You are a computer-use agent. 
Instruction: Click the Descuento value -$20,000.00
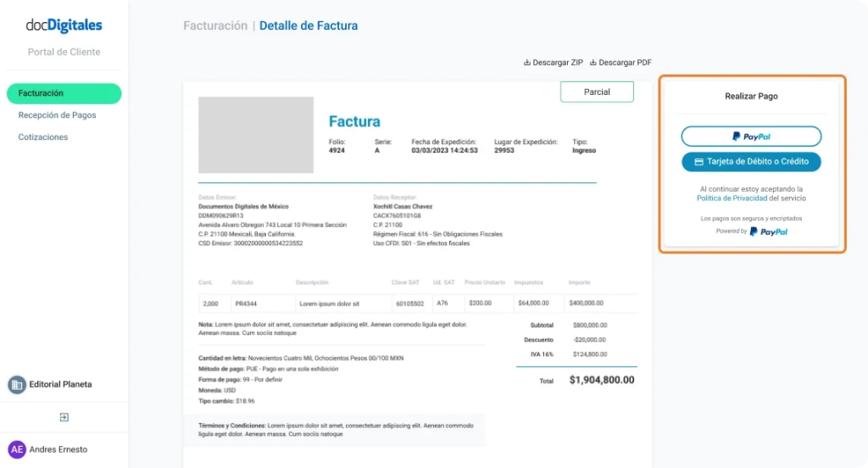(589, 340)
